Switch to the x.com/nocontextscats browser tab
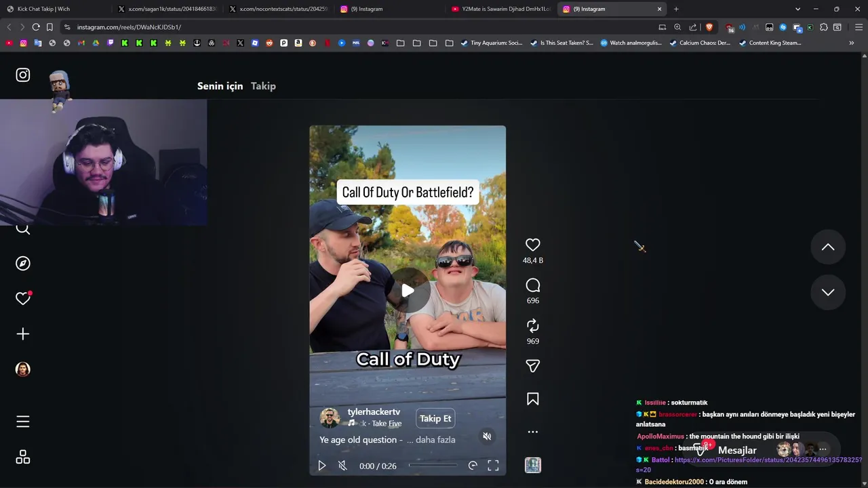 point(278,9)
